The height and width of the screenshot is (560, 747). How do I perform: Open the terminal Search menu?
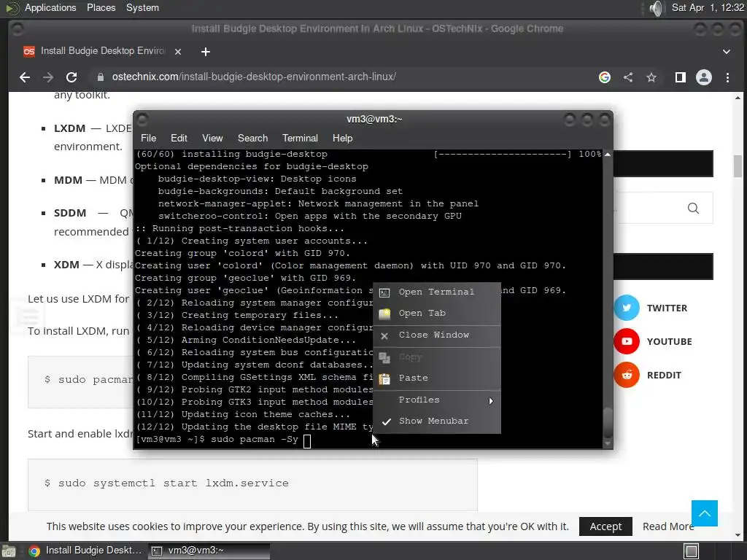pyautogui.click(x=252, y=138)
